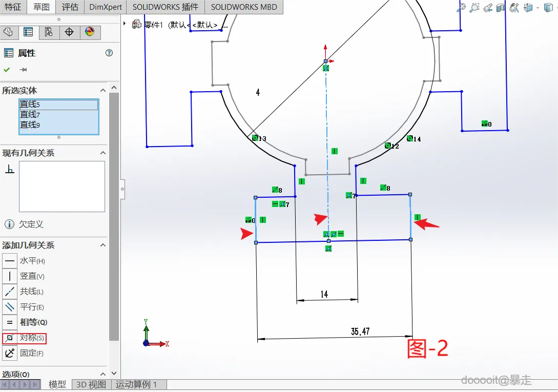Add 固定(F) fix relation
The height and width of the screenshot is (392, 558).
pos(24,353)
